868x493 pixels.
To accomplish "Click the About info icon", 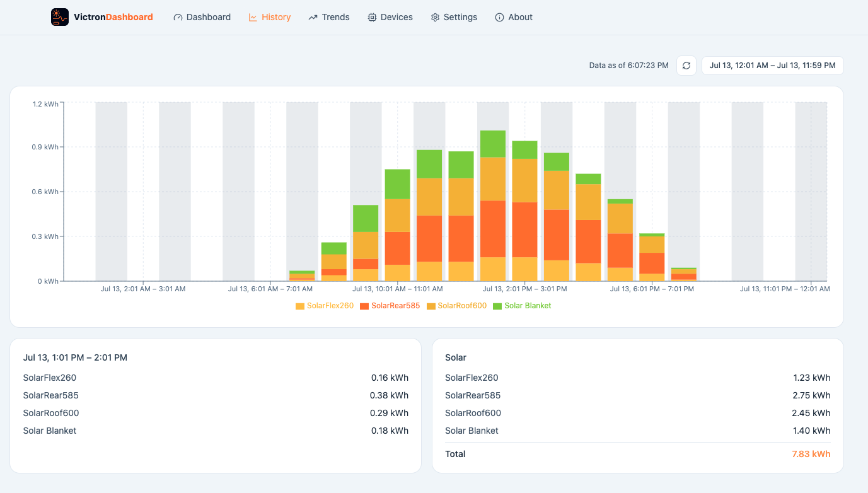I will (499, 18).
